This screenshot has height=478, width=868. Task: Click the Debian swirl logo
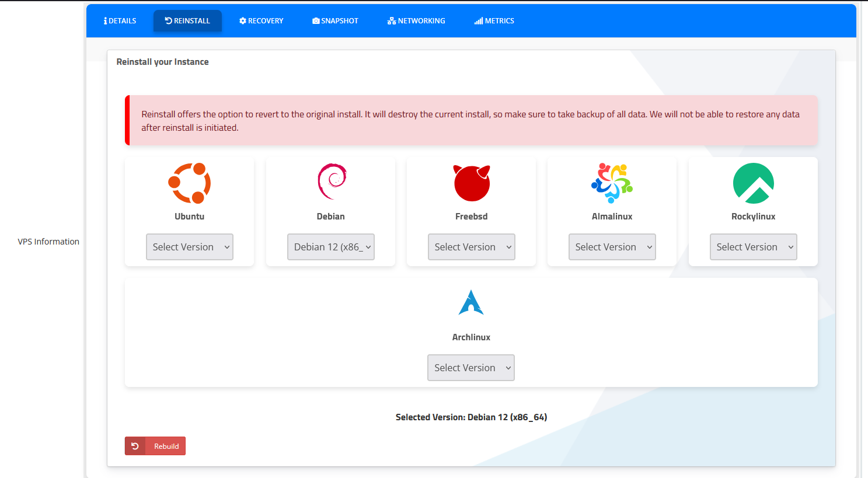tap(332, 182)
